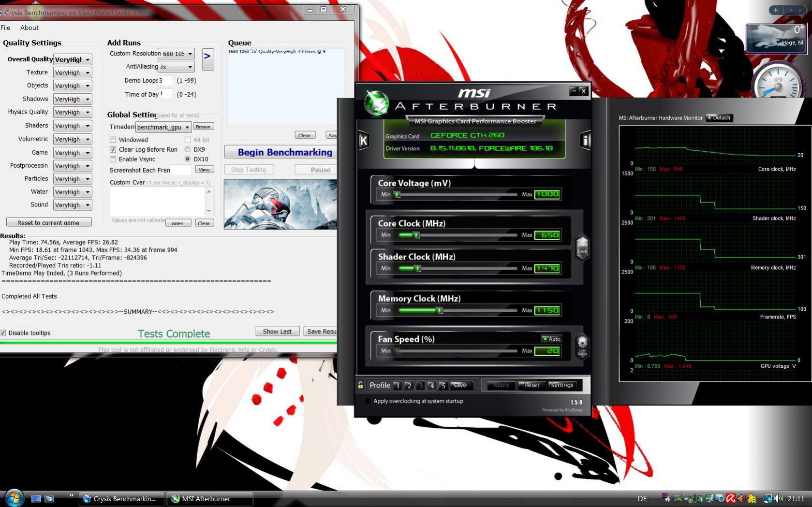Toggle the Disable tooltips checkbox
This screenshot has width=812, height=507.
coord(3,333)
